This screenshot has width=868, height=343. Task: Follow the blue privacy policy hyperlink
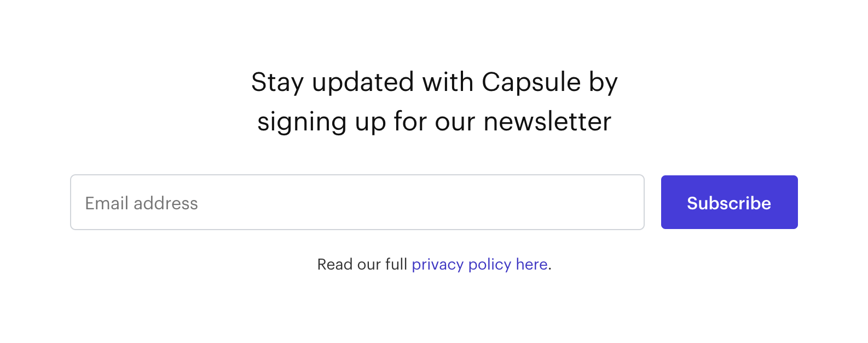[479, 265]
